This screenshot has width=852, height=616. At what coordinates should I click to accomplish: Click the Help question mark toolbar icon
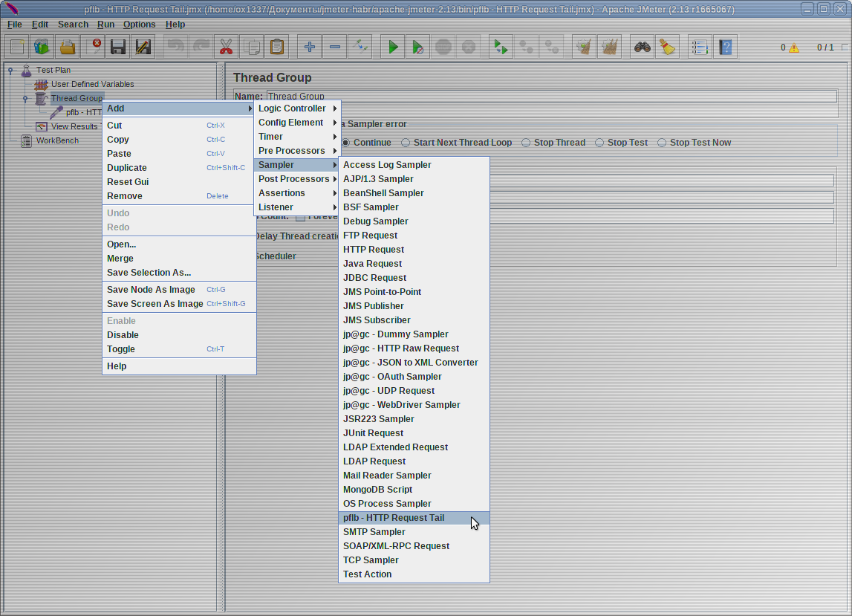pyautogui.click(x=726, y=48)
